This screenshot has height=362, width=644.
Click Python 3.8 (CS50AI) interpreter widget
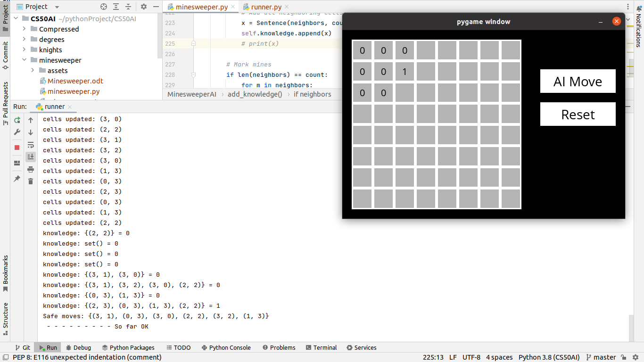(549, 357)
